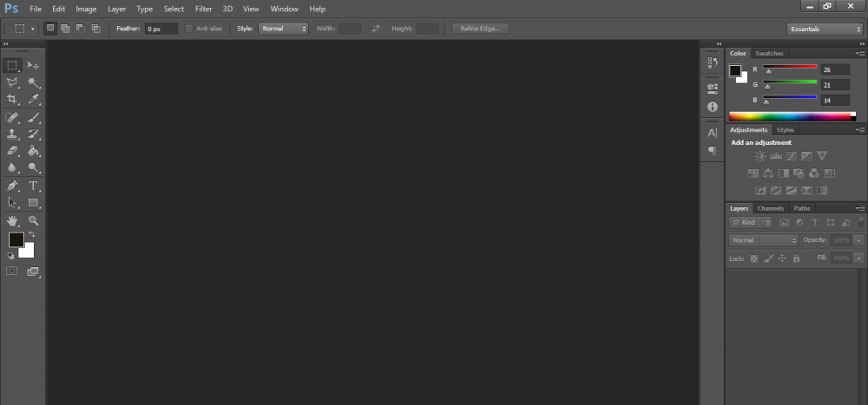Open the History panel icon
Screen dimensions: 868x405
713,63
